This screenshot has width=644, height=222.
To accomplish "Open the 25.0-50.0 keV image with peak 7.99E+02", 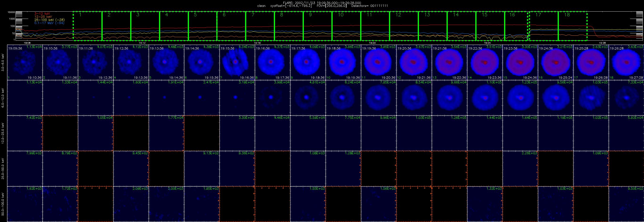I will [x=25, y=169].
